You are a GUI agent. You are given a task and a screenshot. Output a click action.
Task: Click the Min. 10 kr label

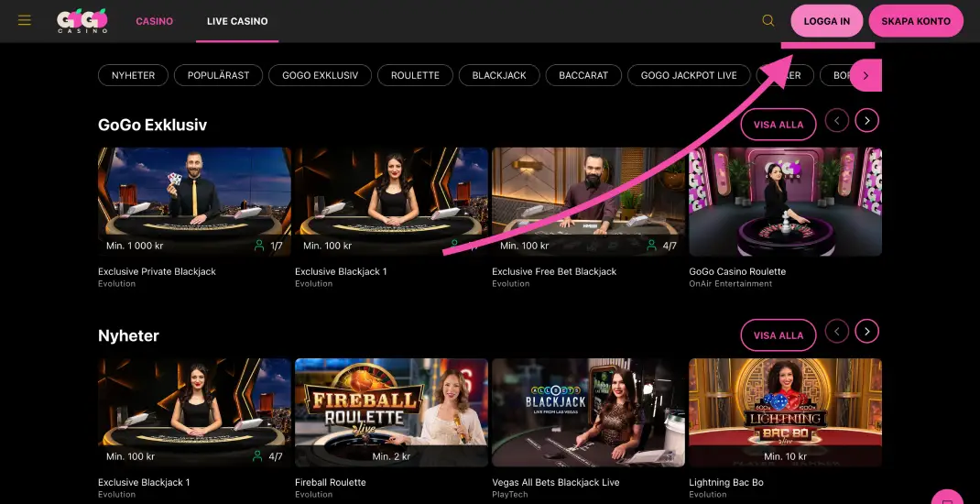click(785, 456)
